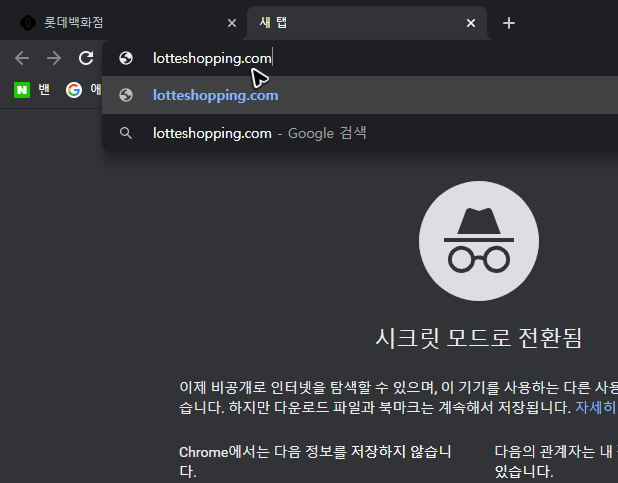This screenshot has height=483, width=618.
Task: Click the 'Chrome에서는 다음 정보를 저장하지 않습니다' text
Action: point(315,461)
